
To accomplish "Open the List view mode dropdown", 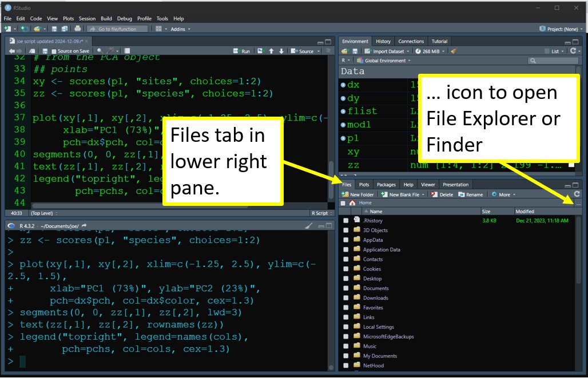I will (x=555, y=51).
